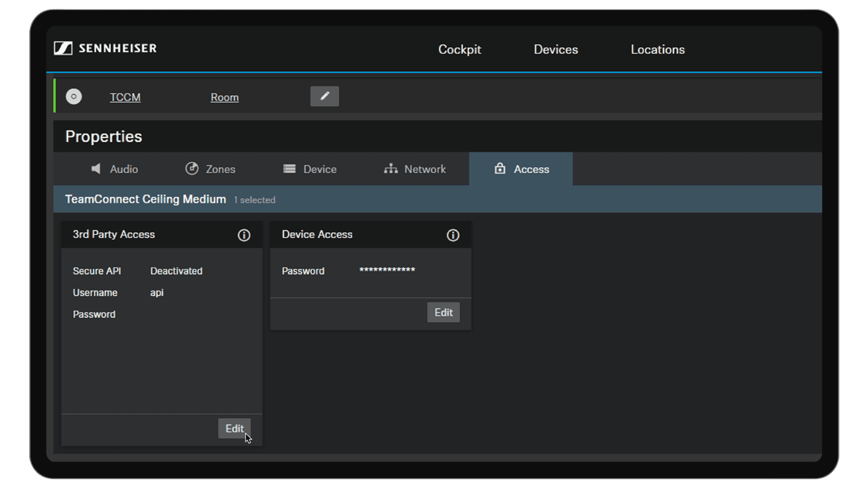Open the Room location link

[225, 97]
